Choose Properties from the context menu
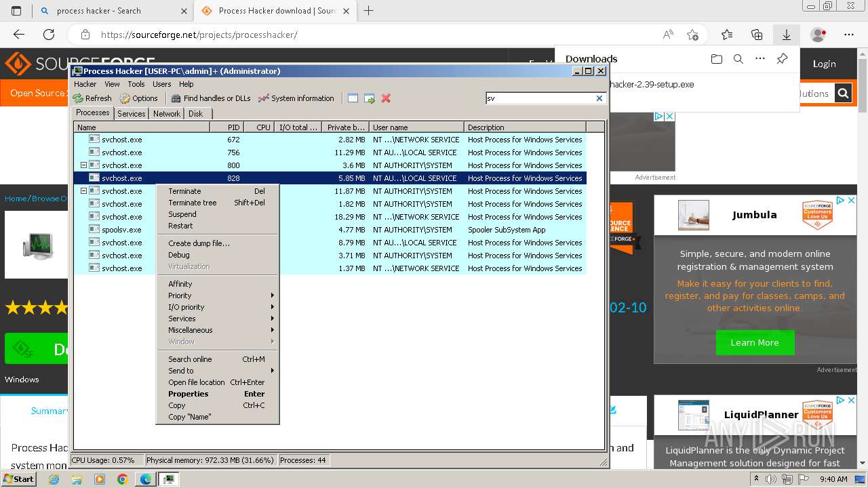The width and height of the screenshot is (868, 488). click(x=217, y=394)
